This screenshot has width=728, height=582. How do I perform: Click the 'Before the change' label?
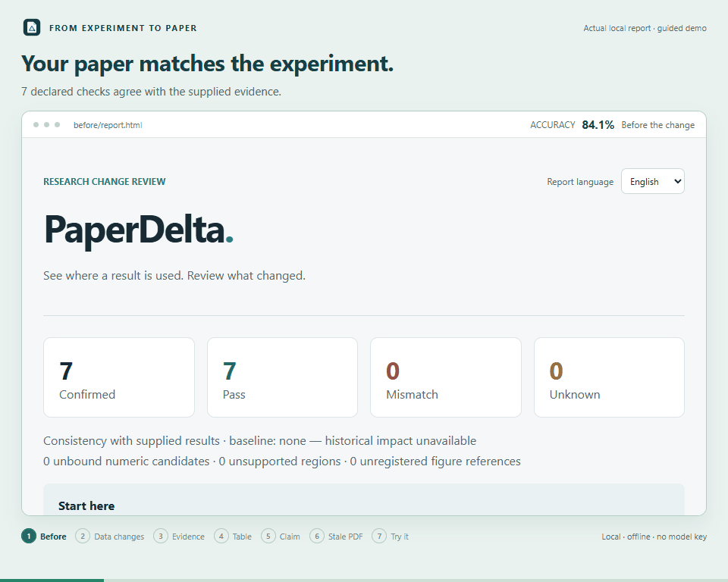point(658,125)
